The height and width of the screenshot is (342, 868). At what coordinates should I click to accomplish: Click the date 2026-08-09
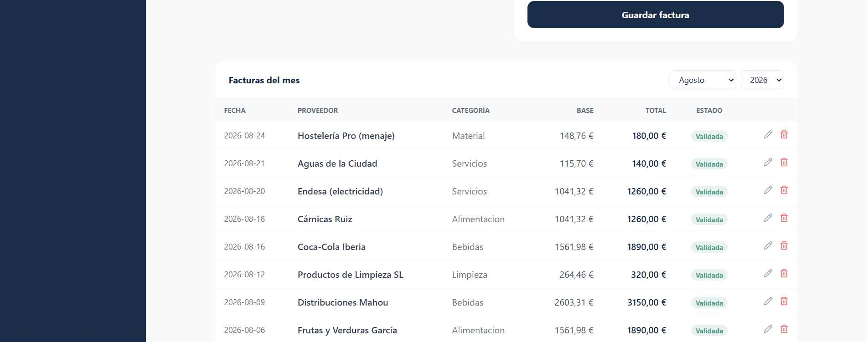(244, 302)
